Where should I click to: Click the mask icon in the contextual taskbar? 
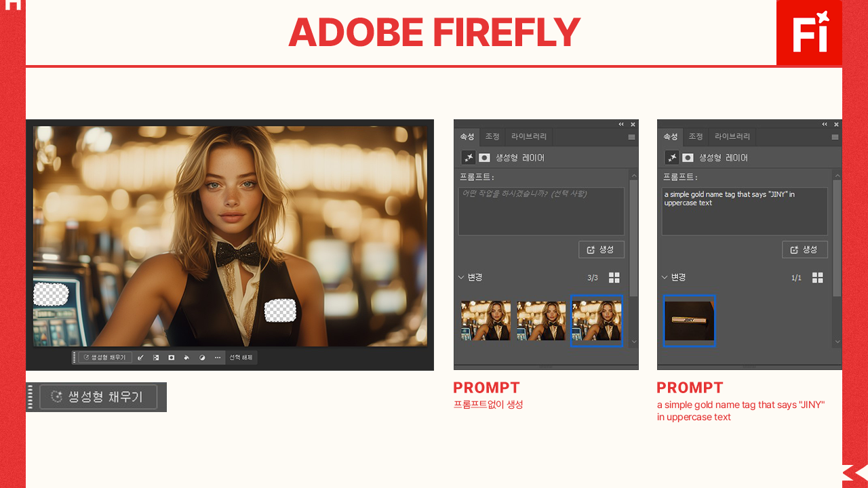click(171, 357)
